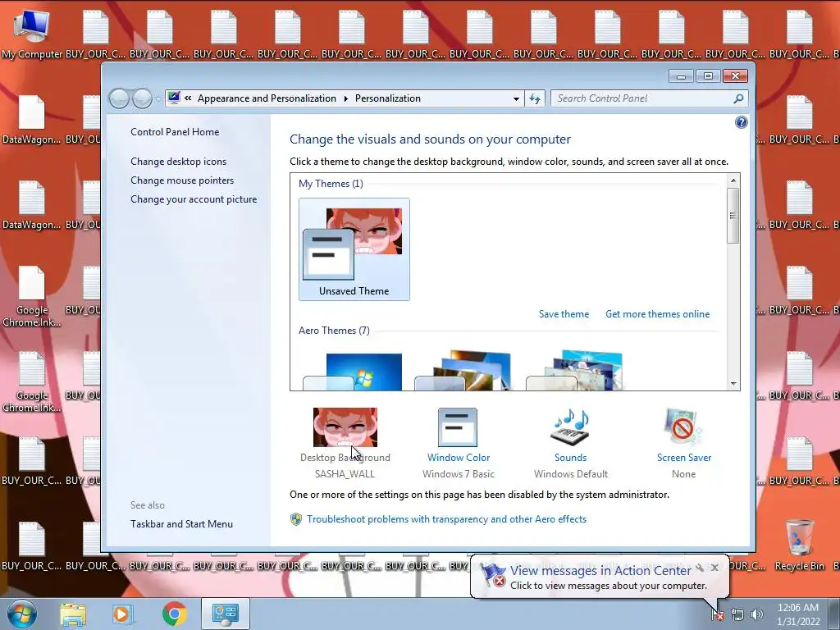The height and width of the screenshot is (630, 840).
Task: Click Appearance and Personalization breadcrumb
Action: (x=267, y=98)
